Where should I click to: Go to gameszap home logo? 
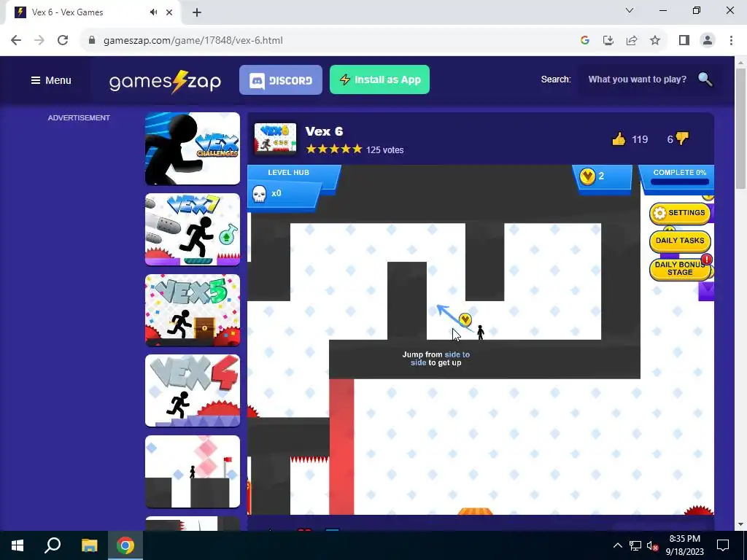click(x=165, y=82)
